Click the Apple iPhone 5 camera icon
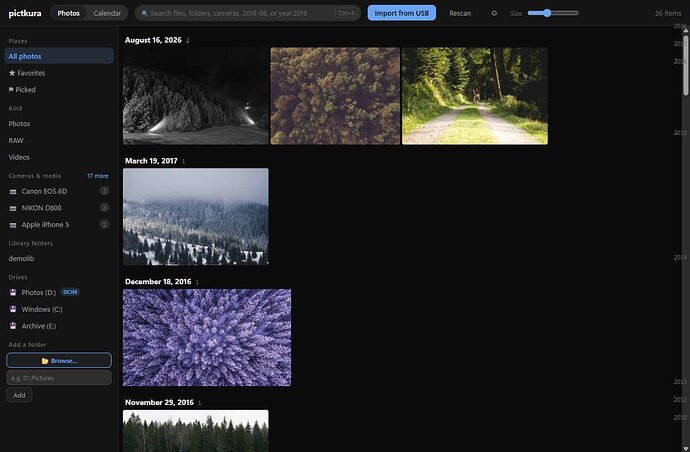The height and width of the screenshot is (452, 690). coord(13,225)
